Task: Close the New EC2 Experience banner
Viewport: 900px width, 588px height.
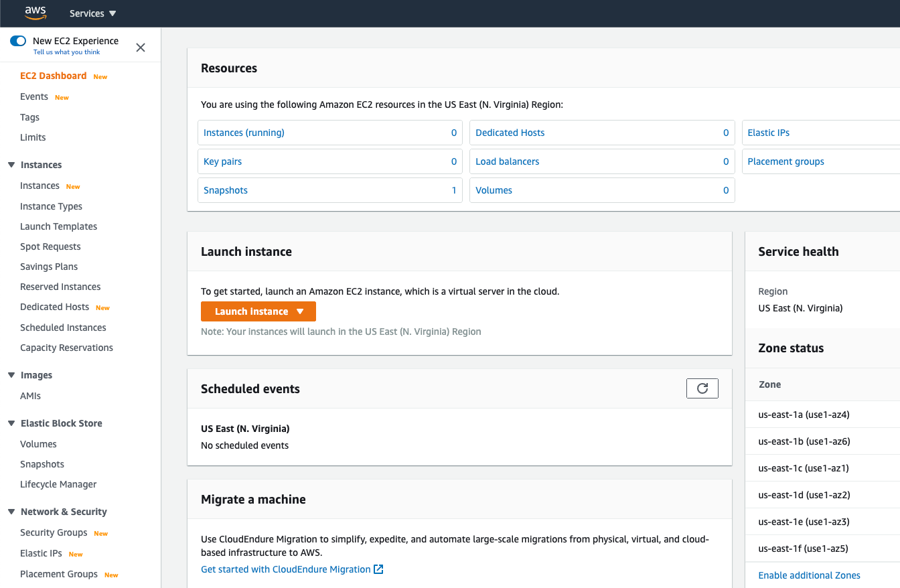Action: click(x=141, y=48)
